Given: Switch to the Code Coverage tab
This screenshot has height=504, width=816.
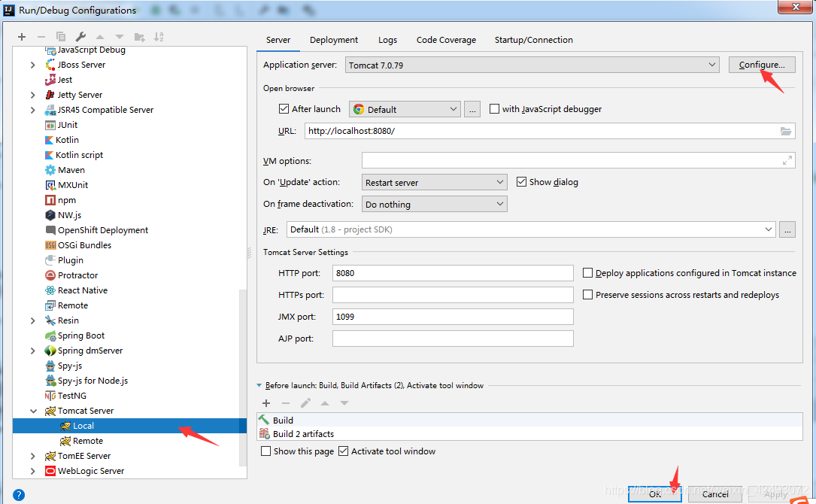Looking at the screenshot, I should click(446, 40).
